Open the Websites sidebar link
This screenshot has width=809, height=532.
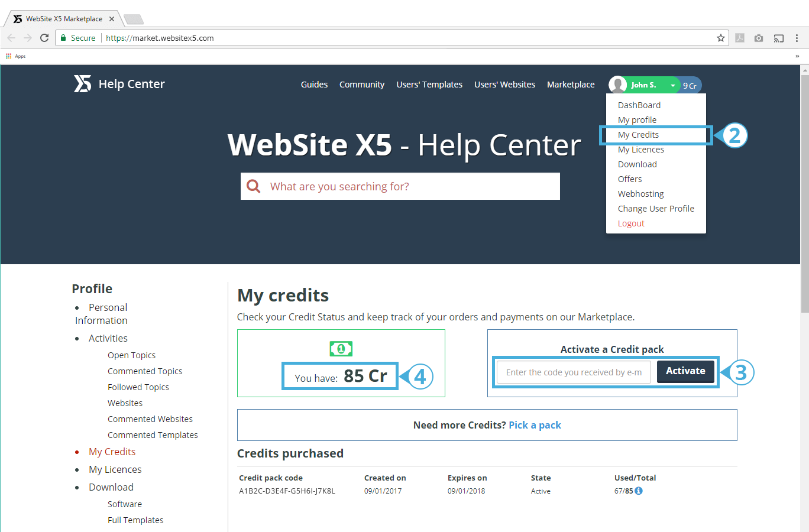pyautogui.click(x=125, y=403)
